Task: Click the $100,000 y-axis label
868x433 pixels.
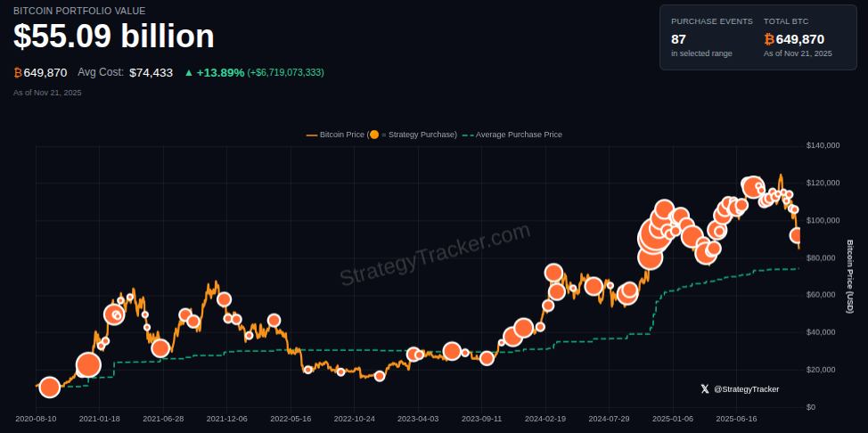Action: coord(823,220)
